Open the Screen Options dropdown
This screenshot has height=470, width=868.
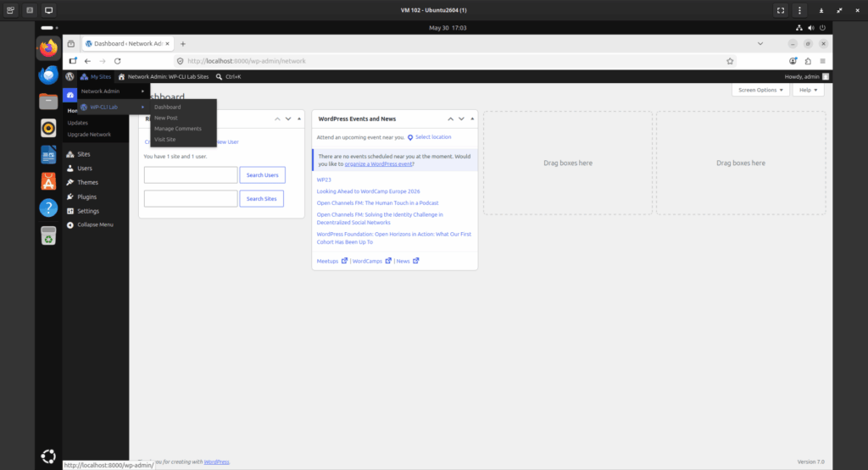pos(760,90)
